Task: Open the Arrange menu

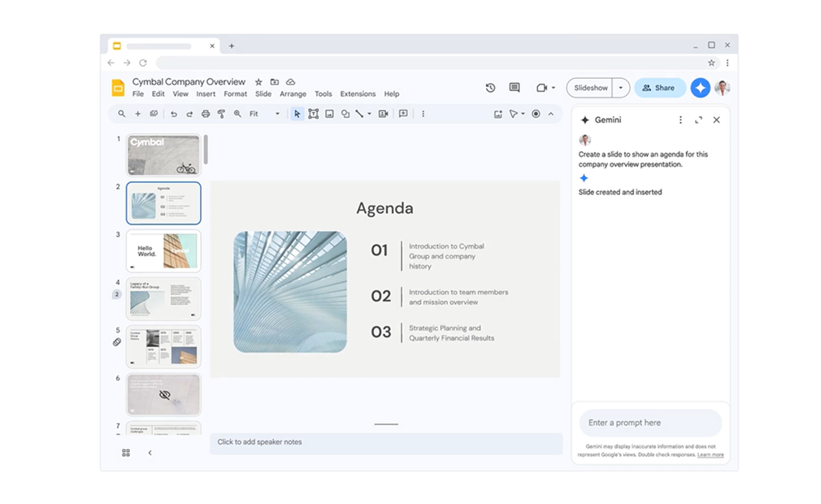Action: pos(293,94)
